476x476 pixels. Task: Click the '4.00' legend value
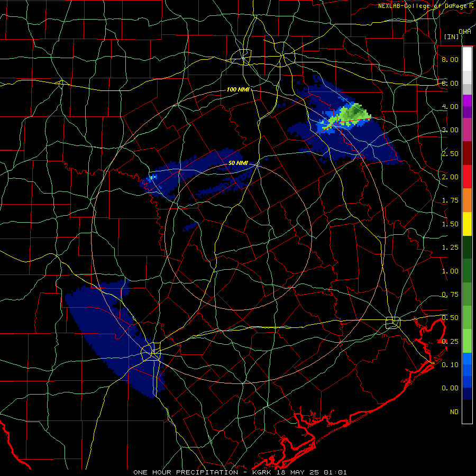450,106
